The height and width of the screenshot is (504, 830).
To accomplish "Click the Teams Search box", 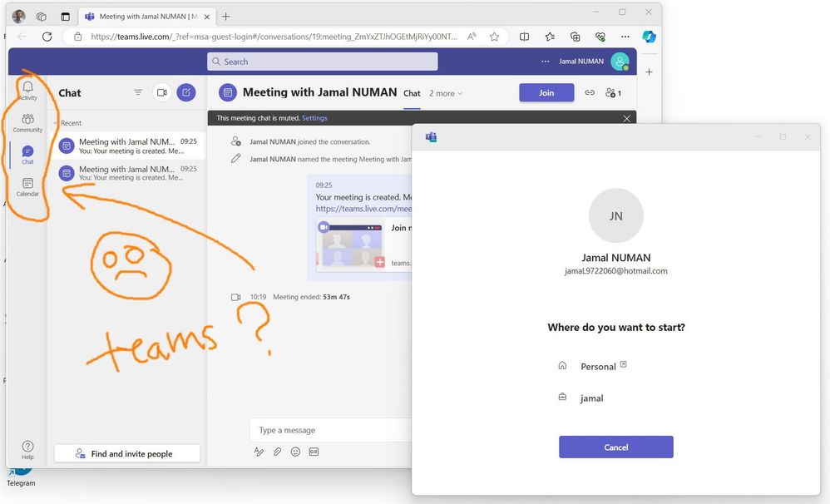I will pos(323,62).
